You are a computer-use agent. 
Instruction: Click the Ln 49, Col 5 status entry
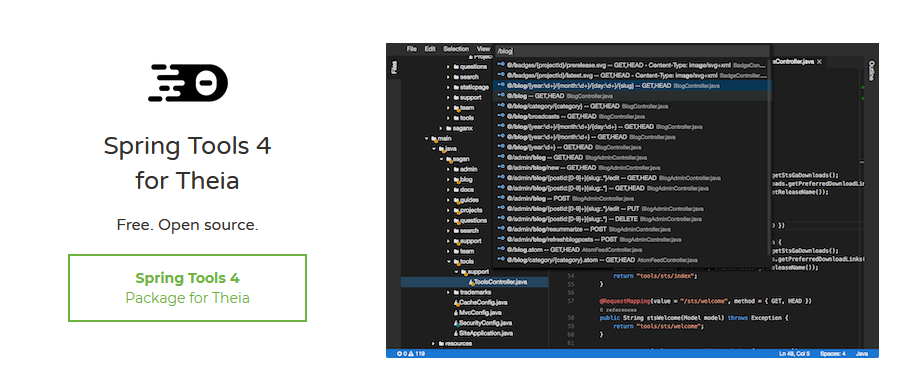[794, 354]
